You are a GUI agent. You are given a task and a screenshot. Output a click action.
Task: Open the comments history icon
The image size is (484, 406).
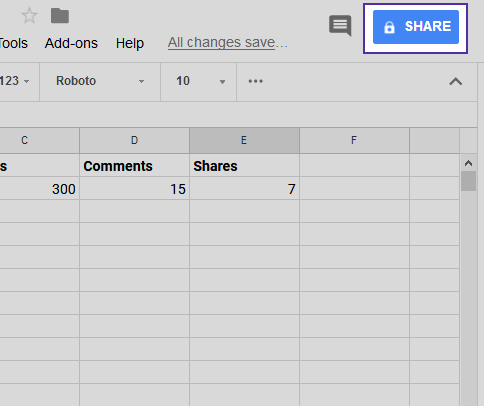click(340, 26)
